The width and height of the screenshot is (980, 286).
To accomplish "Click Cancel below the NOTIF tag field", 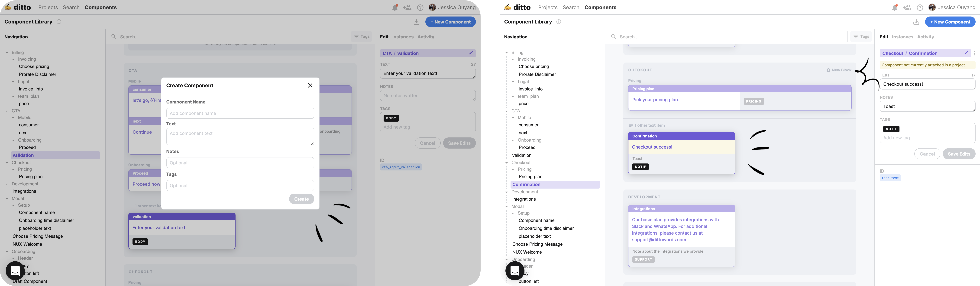I will coord(927,154).
